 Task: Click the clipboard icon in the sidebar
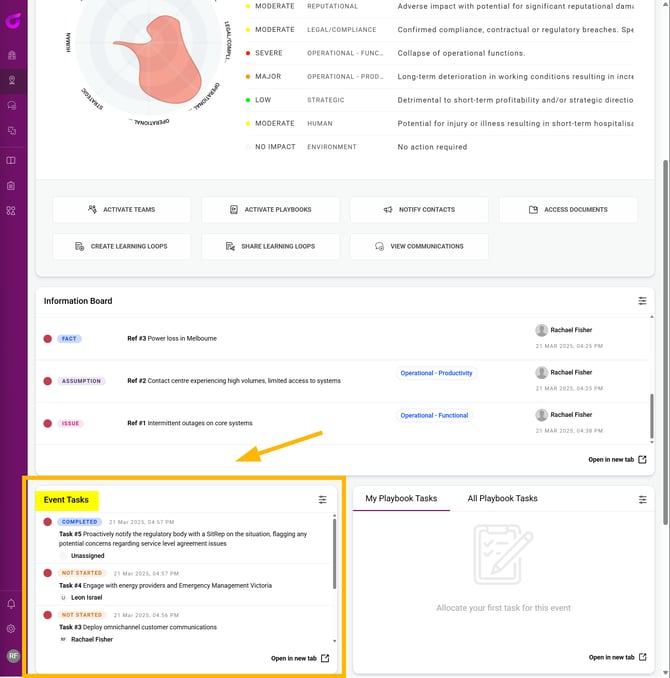coord(12,185)
